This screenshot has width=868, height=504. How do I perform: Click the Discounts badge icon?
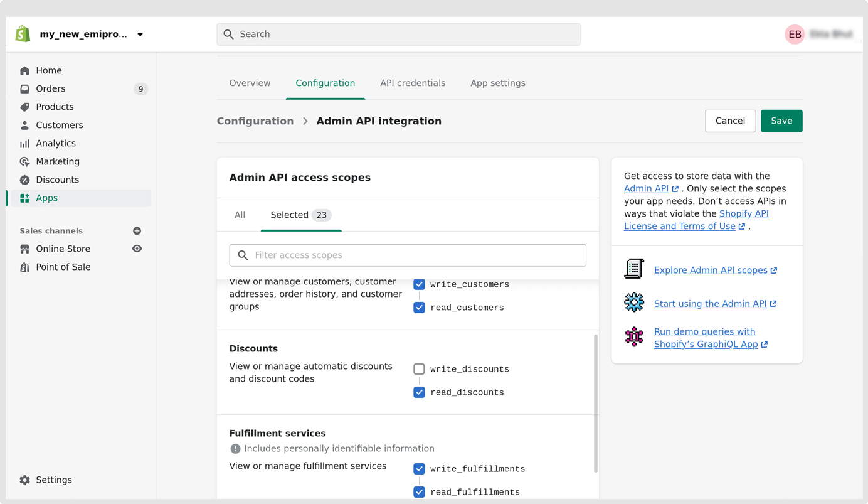coord(24,180)
